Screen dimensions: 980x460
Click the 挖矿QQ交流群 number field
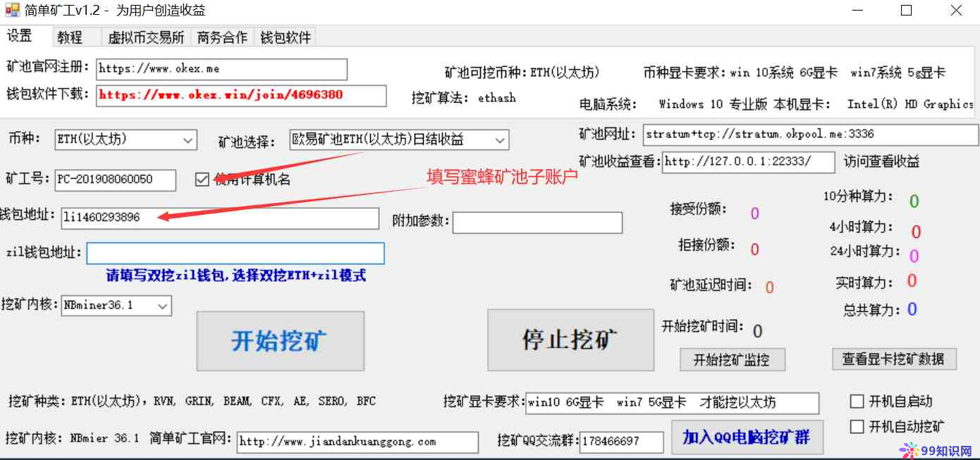[x=622, y=442]
